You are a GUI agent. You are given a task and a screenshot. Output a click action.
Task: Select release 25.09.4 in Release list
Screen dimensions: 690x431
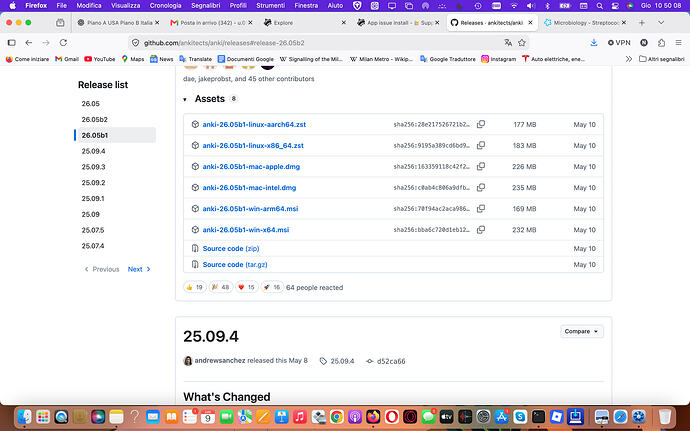point(93,151)
